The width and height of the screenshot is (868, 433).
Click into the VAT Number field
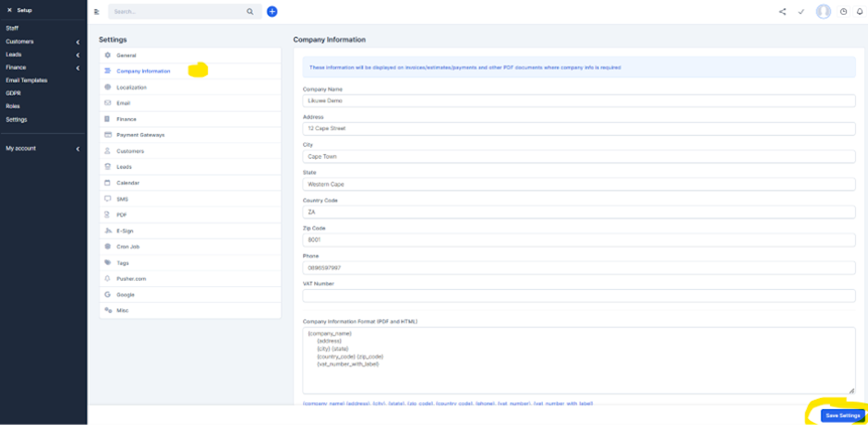(578, 296)
